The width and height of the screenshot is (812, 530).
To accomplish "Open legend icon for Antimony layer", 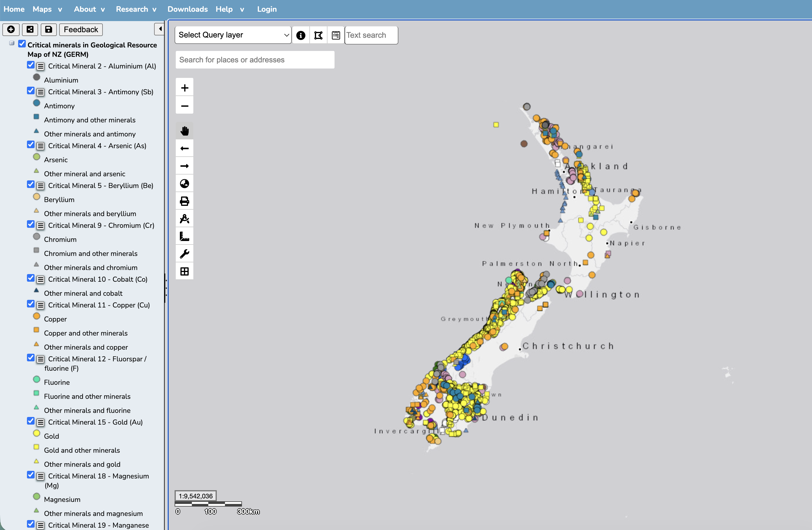I will [41, 92].
